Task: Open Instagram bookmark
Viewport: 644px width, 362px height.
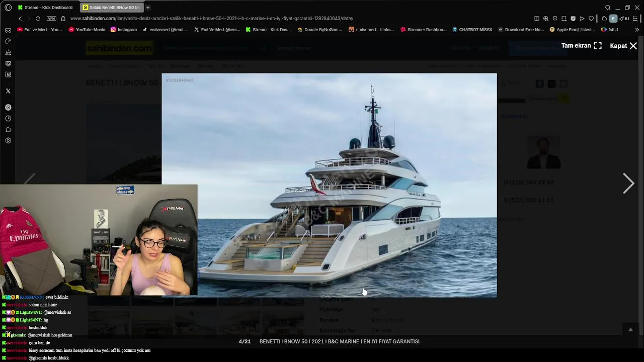Action: click(124, 30)
